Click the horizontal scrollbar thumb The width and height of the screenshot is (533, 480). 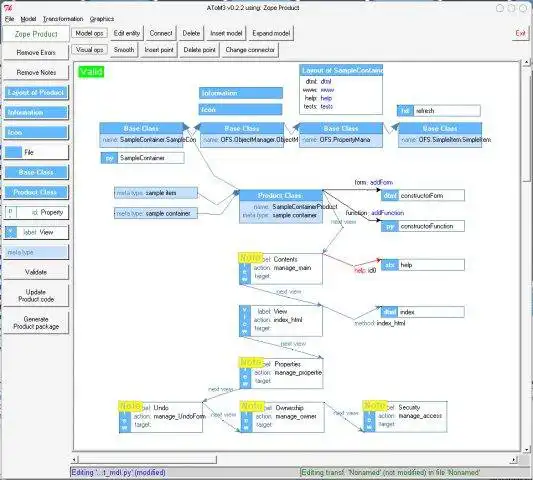[x=147, y=460]
